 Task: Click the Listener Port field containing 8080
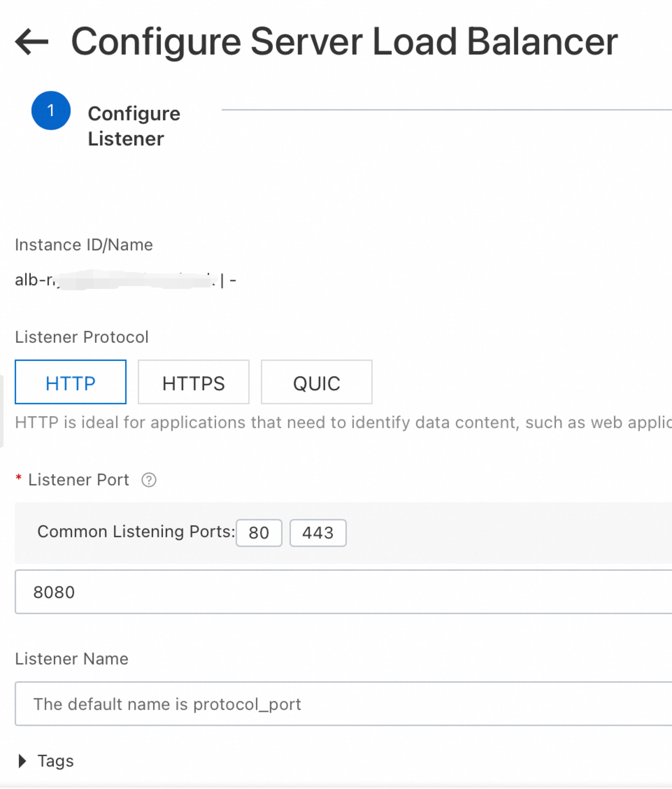pos(343,592)
